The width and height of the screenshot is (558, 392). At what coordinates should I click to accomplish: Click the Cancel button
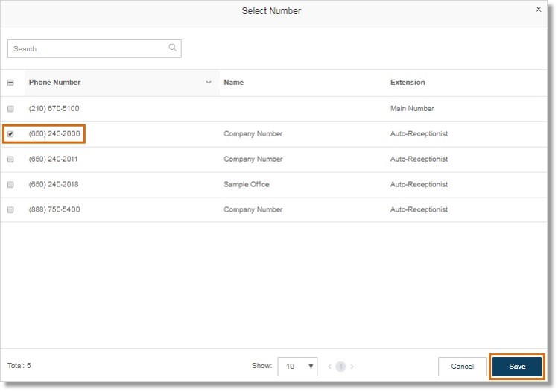coord(463,367)
